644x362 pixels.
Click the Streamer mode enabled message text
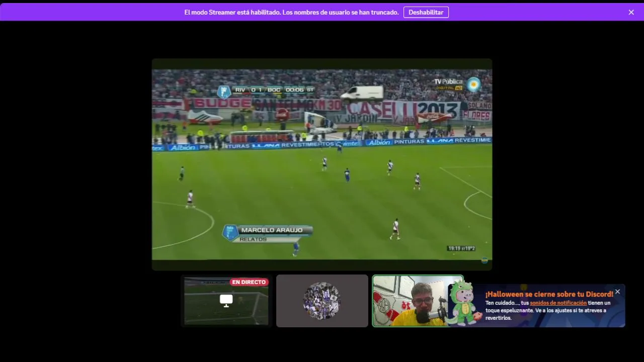click(x=291, y=12)
